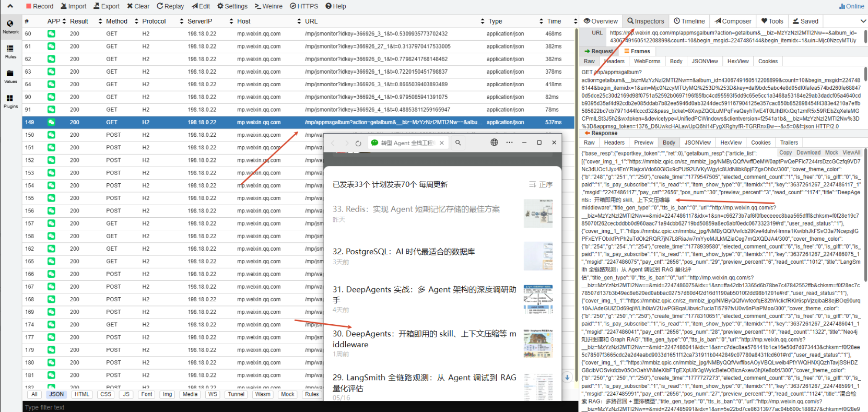The image size is (868, 412).
Task: Click ViewAll for the response body
Action: [x=851, y=153]
